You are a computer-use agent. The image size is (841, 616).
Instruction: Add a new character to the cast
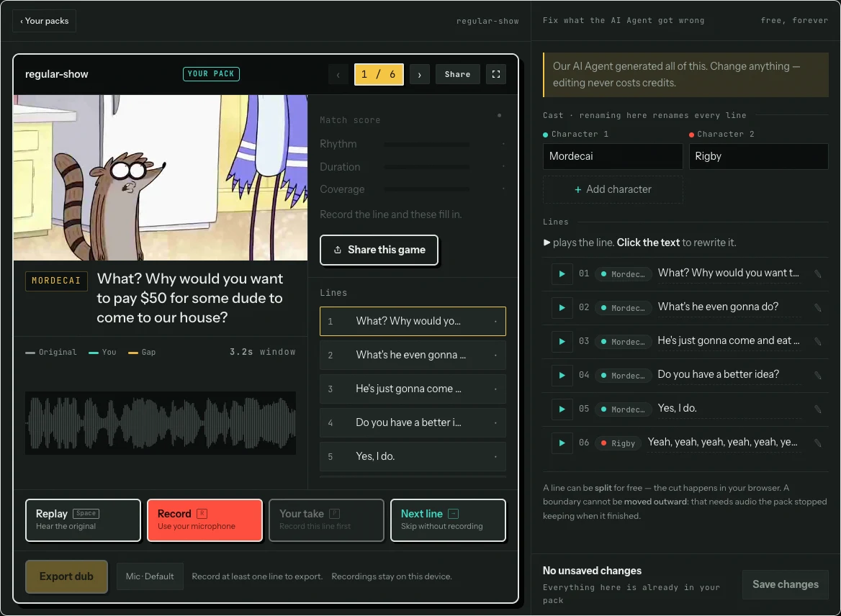(613, 189)
